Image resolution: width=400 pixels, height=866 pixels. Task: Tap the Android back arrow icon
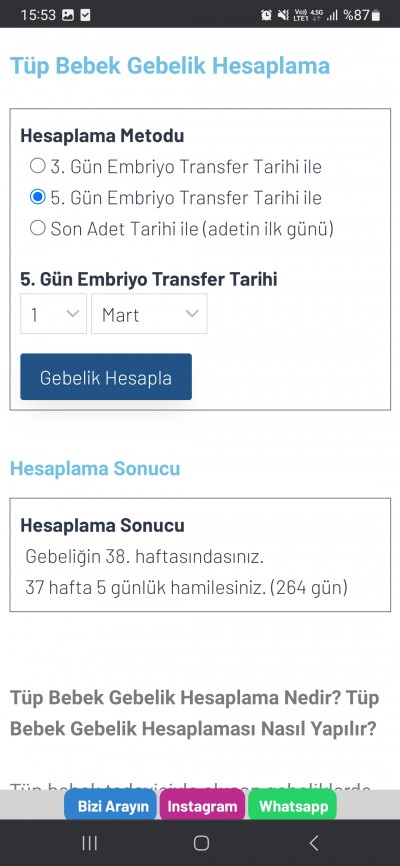313,843
